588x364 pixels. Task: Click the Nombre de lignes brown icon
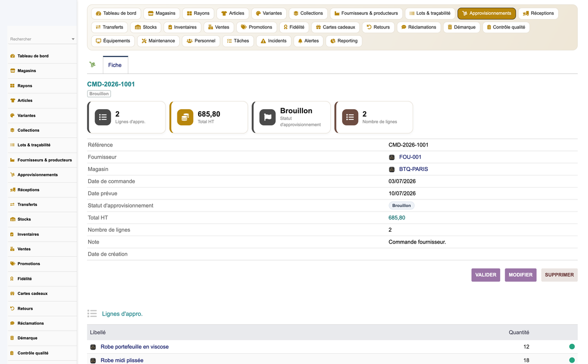[x=350, y=117]
